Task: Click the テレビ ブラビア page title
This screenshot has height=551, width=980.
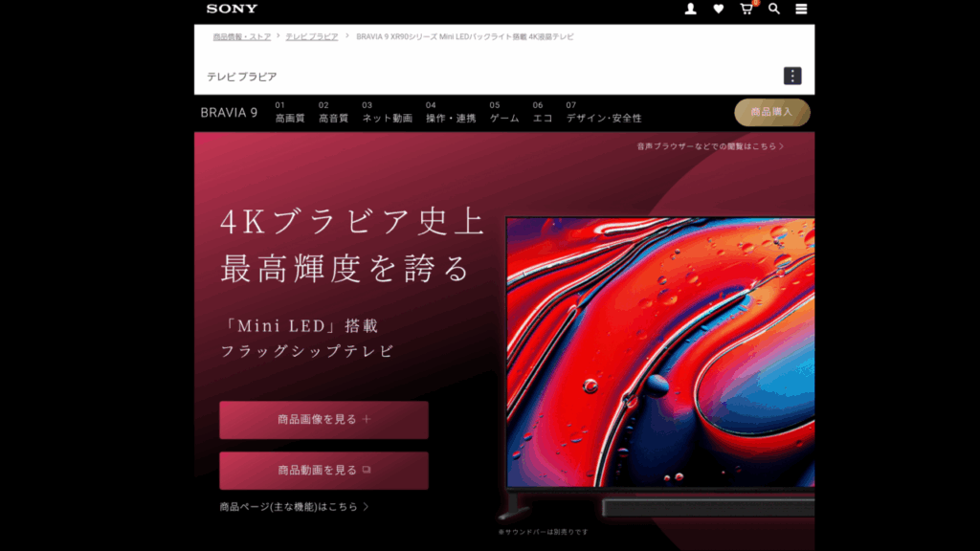Action: (242, 77)
